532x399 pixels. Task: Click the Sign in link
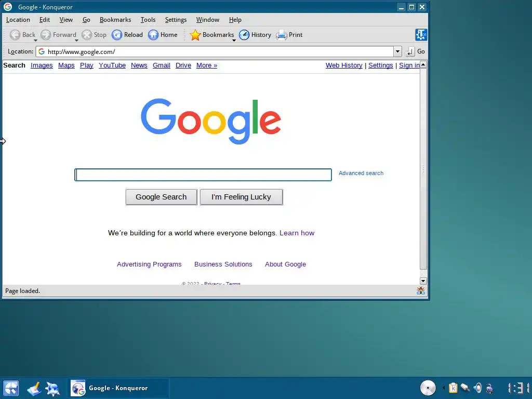409,65
